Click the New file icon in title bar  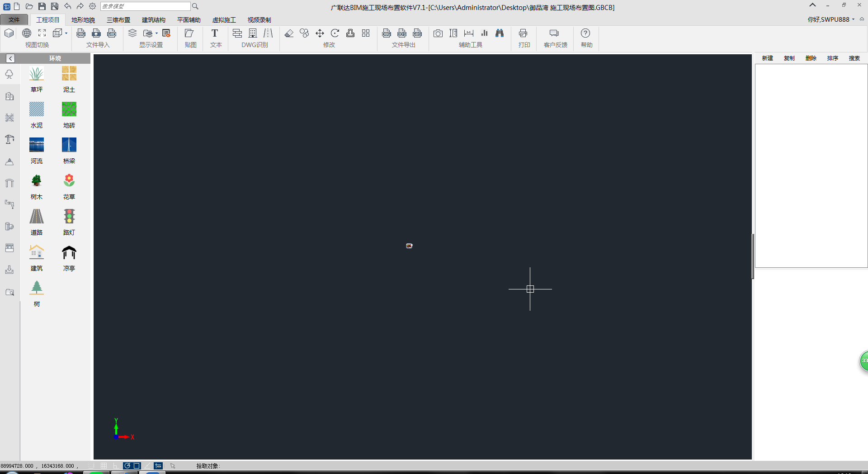coord(17,6)
